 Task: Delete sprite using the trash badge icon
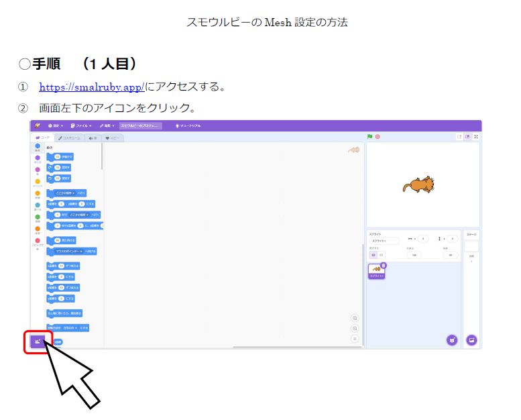click(384, 265)
